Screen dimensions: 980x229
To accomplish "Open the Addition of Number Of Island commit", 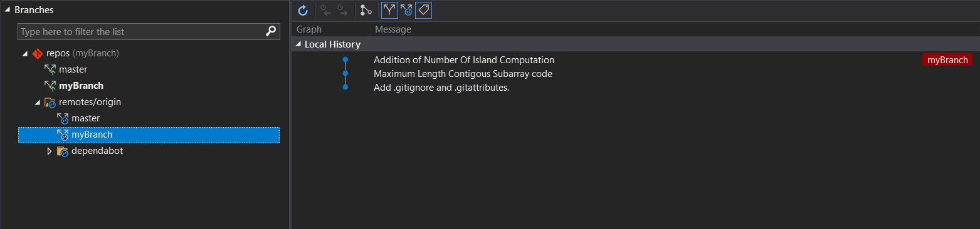I will click(464, 60).
